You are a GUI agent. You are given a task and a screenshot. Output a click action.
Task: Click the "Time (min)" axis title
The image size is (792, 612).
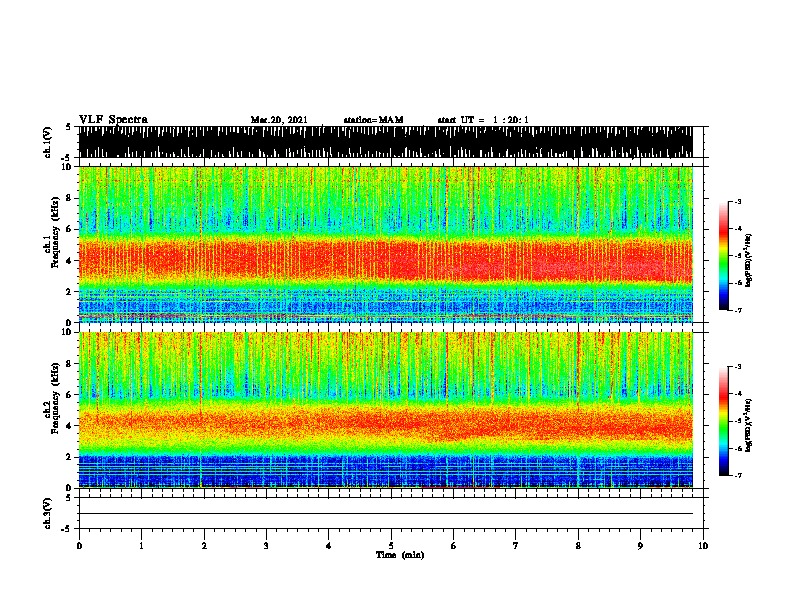click(400, 555)
